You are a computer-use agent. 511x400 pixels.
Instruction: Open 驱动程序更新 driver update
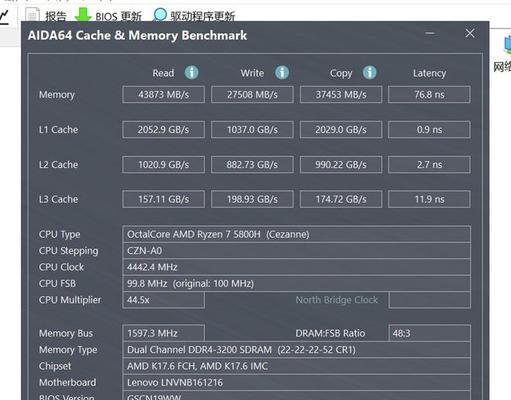click(194, 15)
